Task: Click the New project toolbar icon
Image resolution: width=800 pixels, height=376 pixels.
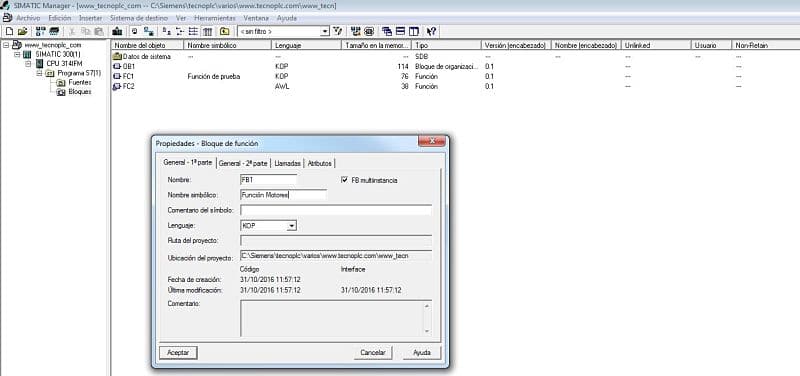Action: coord(9,31)
